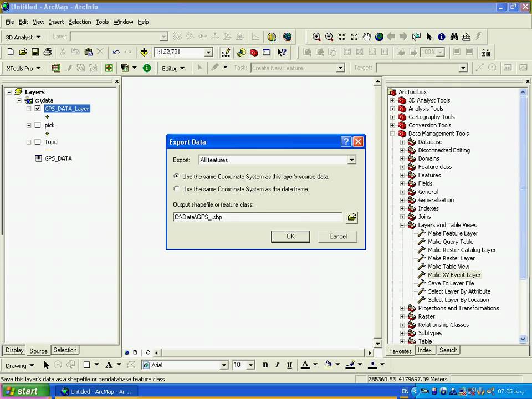Click the green XTools info icon
The image size is (532, 399).
tap(147, 68)
